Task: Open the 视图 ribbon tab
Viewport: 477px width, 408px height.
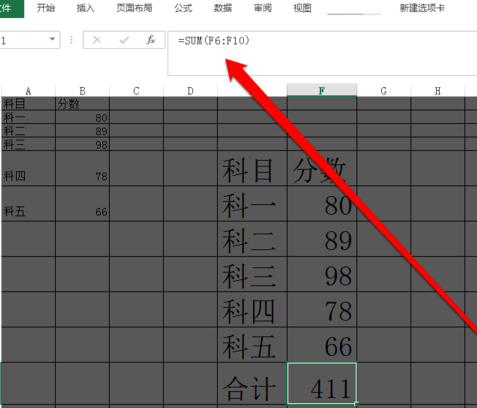Action: [x=302, y=8]
